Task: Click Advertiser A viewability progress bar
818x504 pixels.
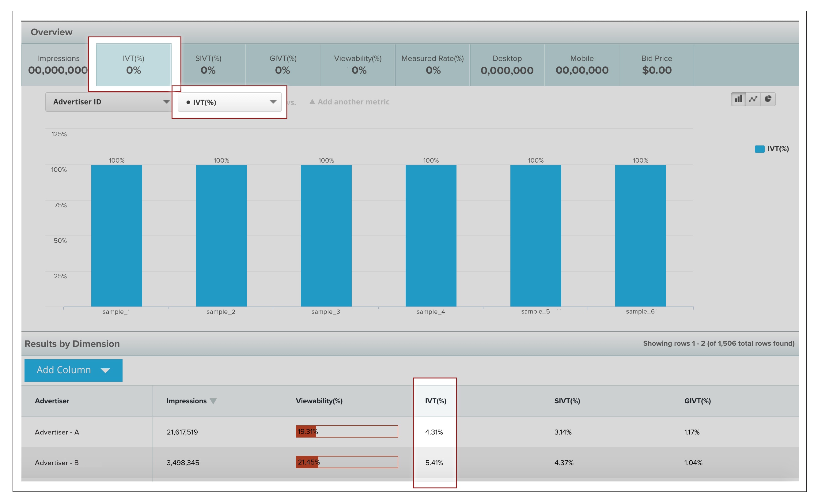Action: 347,431
